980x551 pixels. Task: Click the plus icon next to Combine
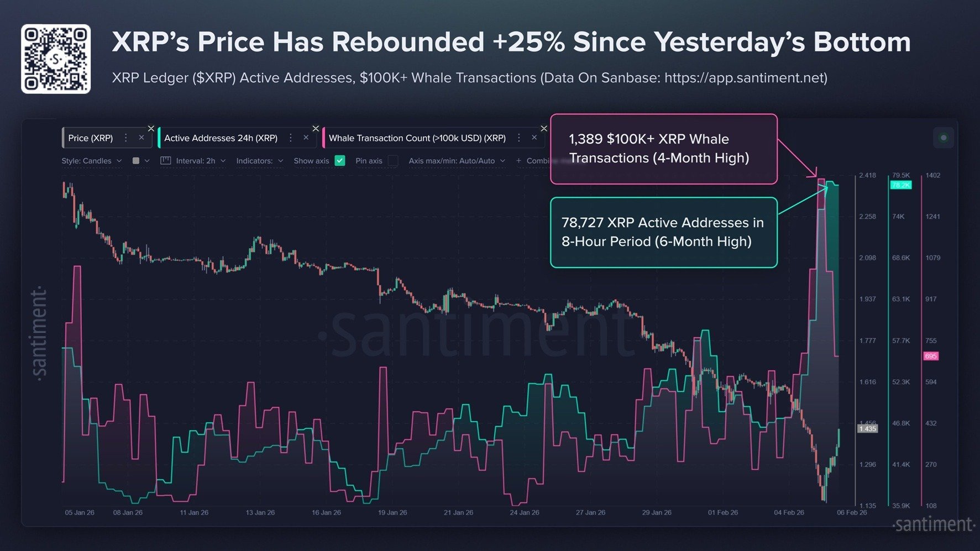pyautogui.click(x=518, y=160)
